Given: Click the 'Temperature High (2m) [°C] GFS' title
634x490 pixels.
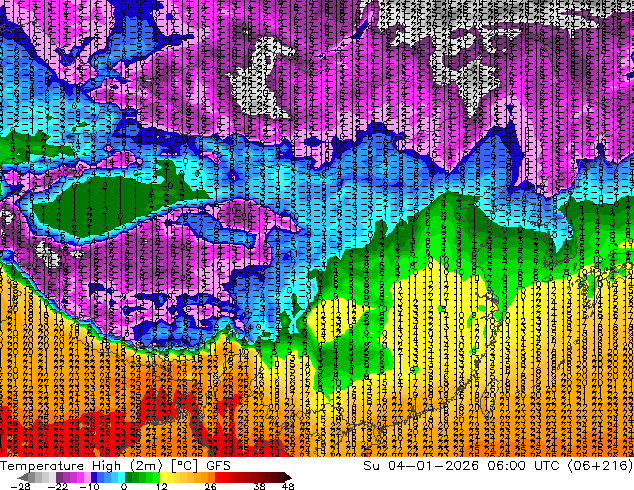Looking at the screenshot, I should tap(115, 466).
